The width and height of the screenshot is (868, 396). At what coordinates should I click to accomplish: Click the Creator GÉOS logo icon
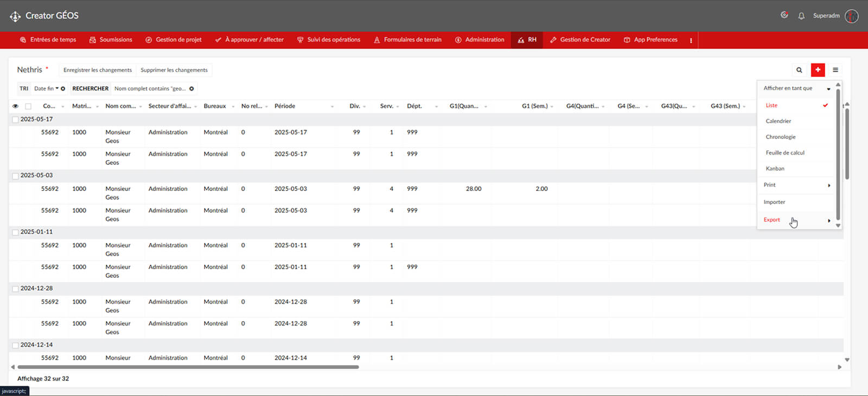coord(15,16)
